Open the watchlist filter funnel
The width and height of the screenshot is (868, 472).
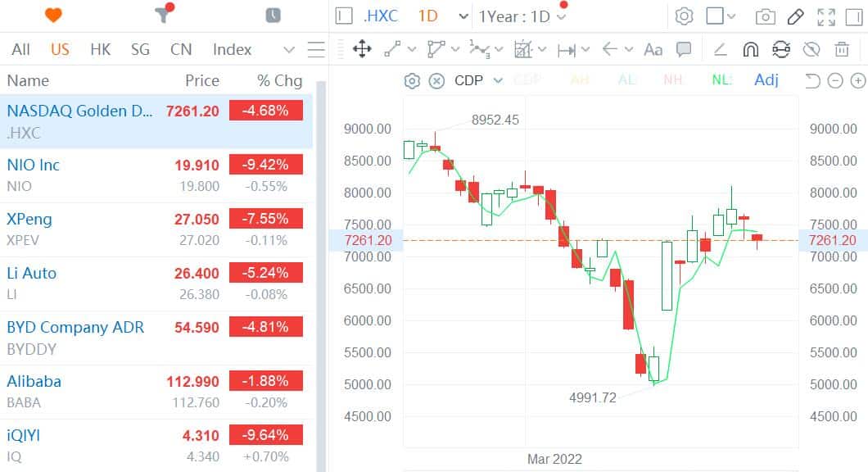point(161,15)
